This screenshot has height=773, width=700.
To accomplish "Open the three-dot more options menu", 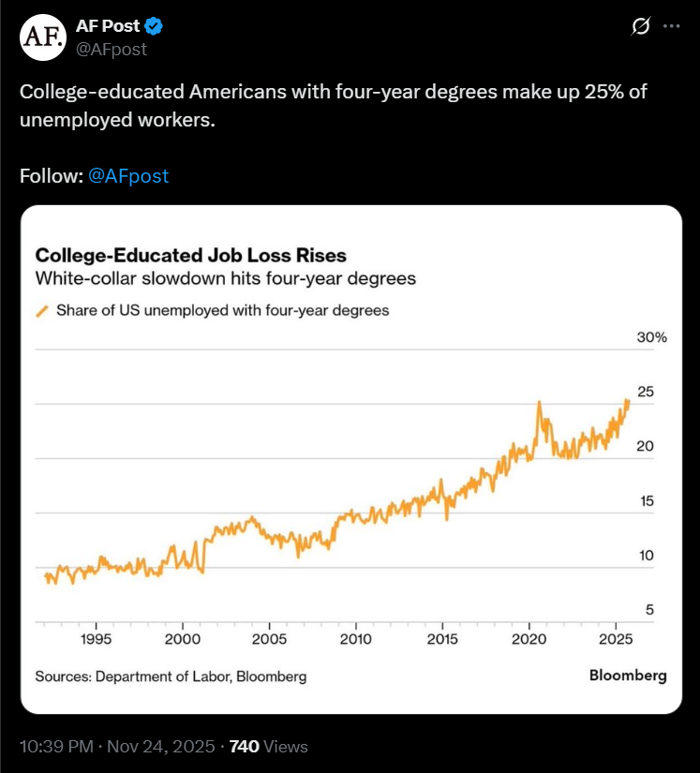I will [672, 27].
